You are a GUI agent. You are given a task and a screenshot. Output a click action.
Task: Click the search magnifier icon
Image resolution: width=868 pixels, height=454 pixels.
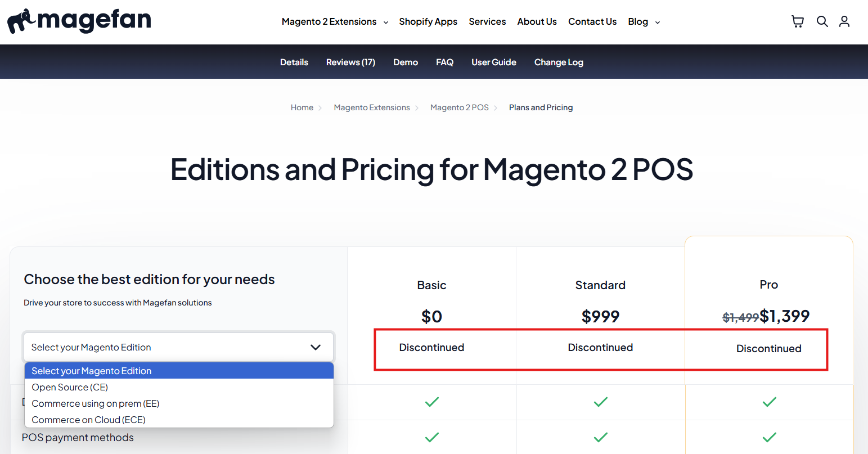tap(822, 21)
